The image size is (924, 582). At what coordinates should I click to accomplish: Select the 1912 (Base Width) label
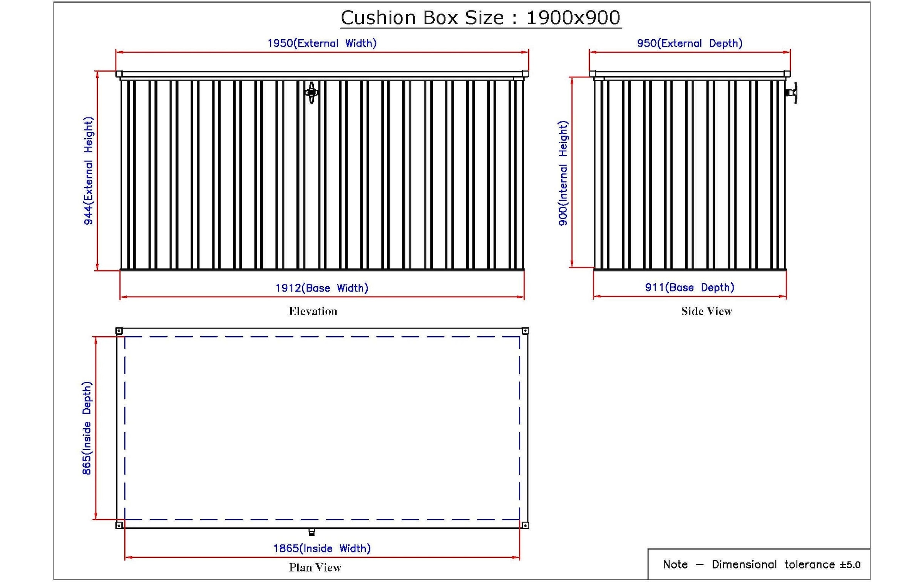pyautogui.click(x=322, y=288)
